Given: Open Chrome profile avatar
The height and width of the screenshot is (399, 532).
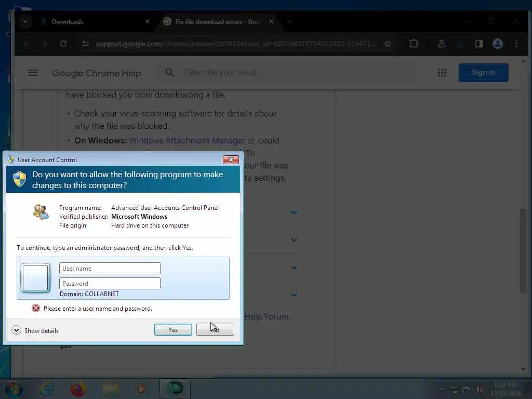Looking at the screenshot, I should 497,44.
